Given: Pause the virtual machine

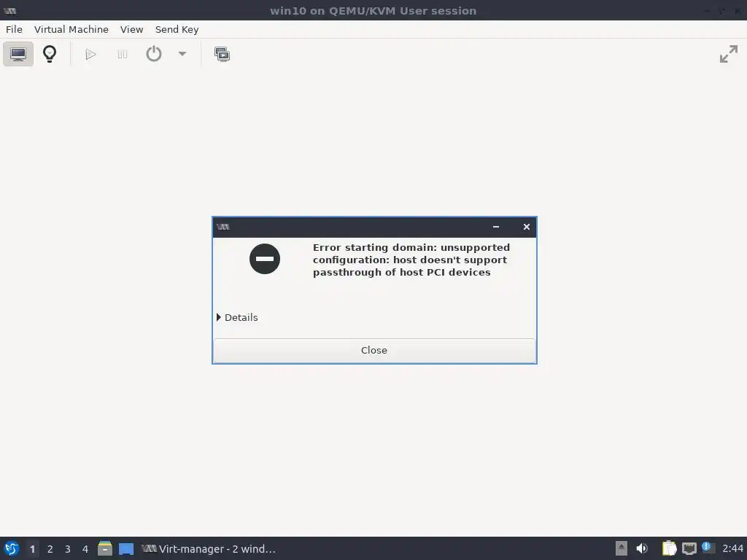Looking at the screenshot, I should click(x=123, y=54).
